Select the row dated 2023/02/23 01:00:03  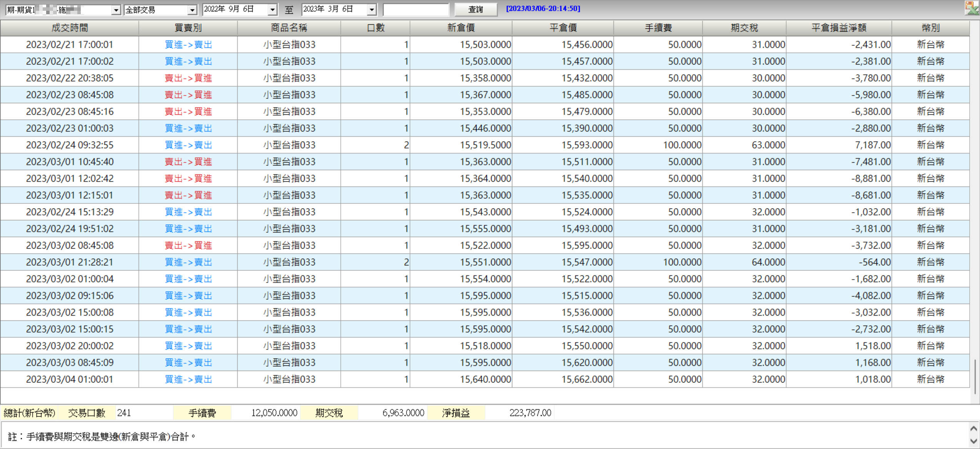(x=485, y=128)
